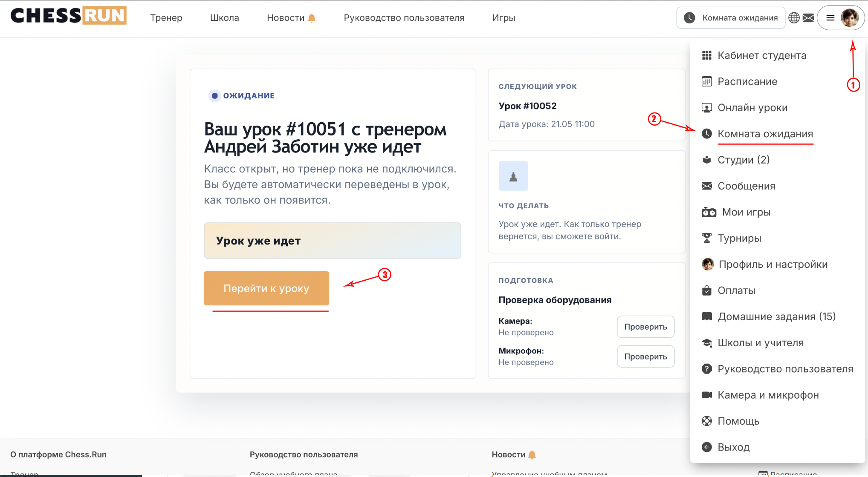Click the user avatar in header
Viewport: 868px width, 477px height.
click(x=850, y=18)
